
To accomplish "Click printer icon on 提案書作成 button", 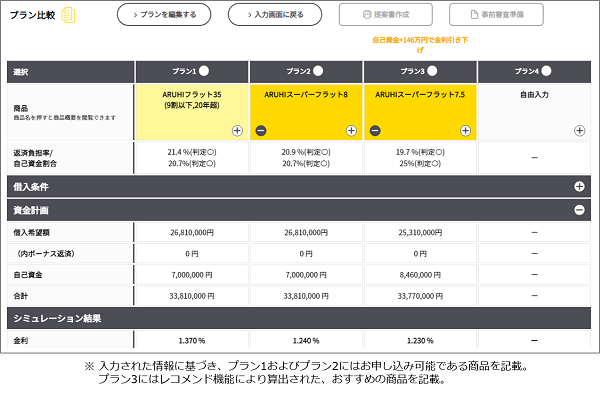I will coord(367,15).
